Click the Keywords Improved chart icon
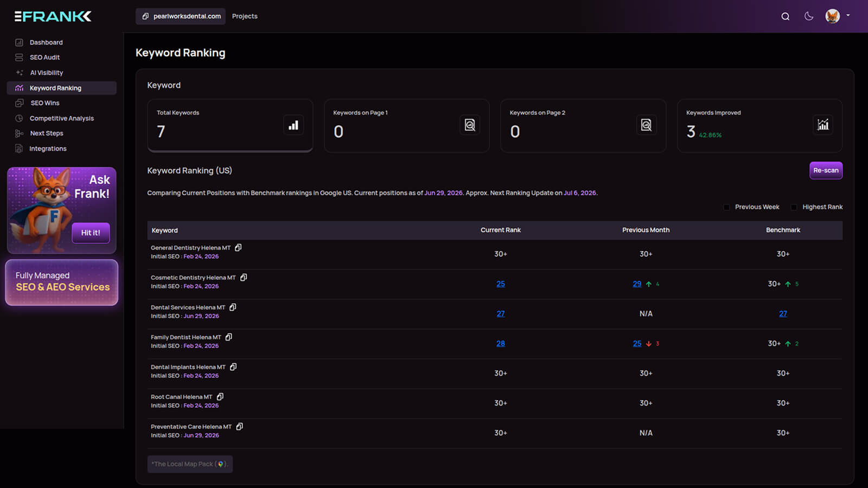Image resolution: width=868 pixels, height=488 pixels. 823,125
